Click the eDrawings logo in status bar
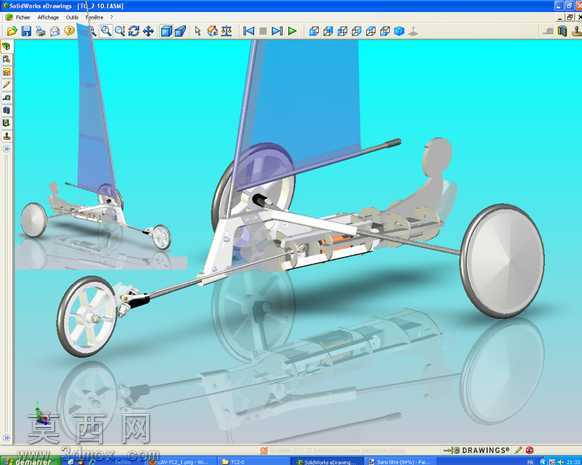Viewport: 582px width, 465px height. point(476,451)
